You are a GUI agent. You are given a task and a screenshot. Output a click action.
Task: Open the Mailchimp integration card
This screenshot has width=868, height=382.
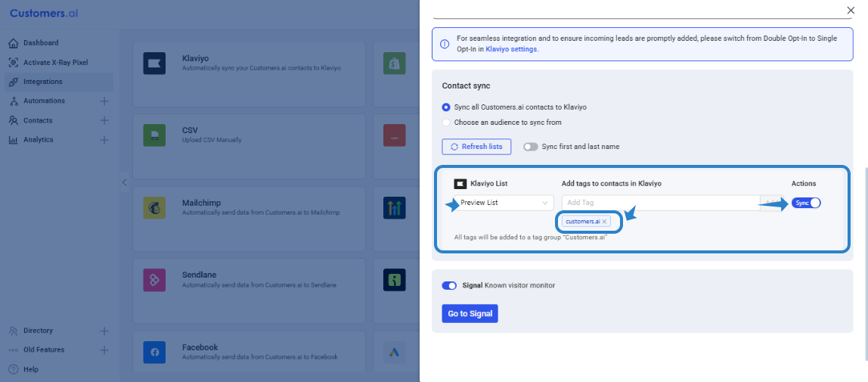249,219
